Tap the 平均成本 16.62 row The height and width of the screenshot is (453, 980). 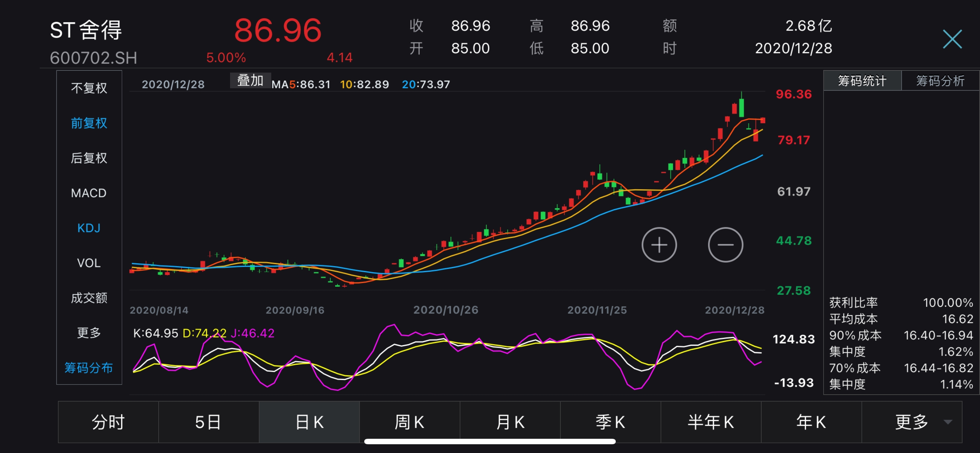(901, 319)
